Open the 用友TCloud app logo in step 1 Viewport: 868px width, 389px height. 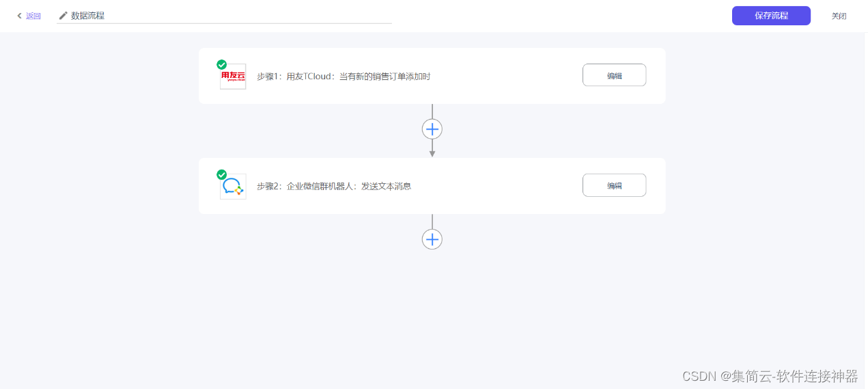(x=233, y=77)
